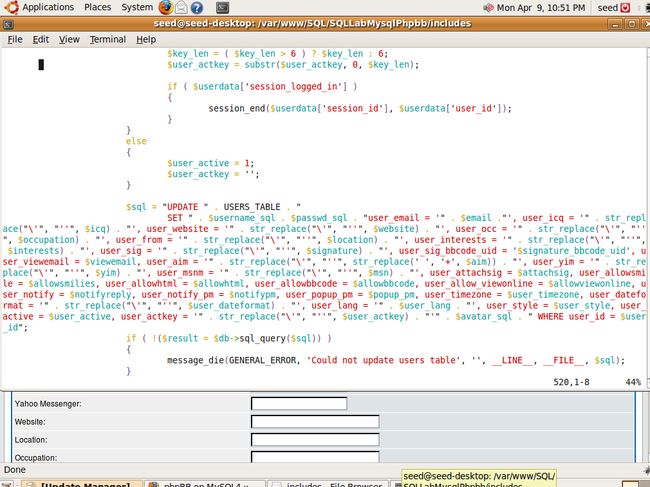The height and width of the screenshot is (487, 650).
Task: Click the seed user name in the panel
Action: [x=608, y=7]
